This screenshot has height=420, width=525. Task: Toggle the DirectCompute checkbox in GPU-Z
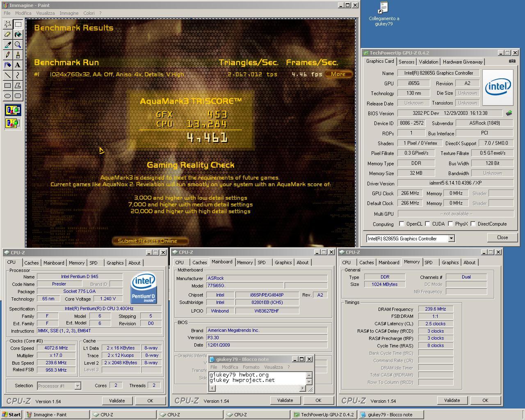click(x=473, y=224)
